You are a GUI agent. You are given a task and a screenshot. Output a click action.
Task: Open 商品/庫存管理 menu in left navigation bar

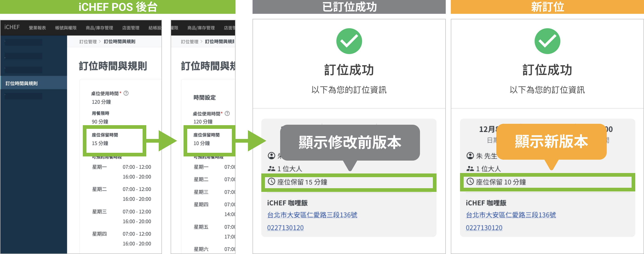pos(99,28)
